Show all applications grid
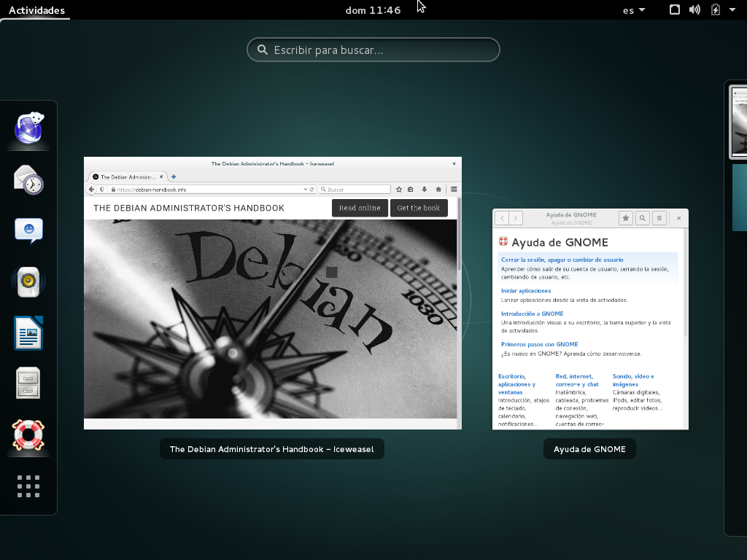The width and height of the screenshot is (747, 560). [28, 486]
